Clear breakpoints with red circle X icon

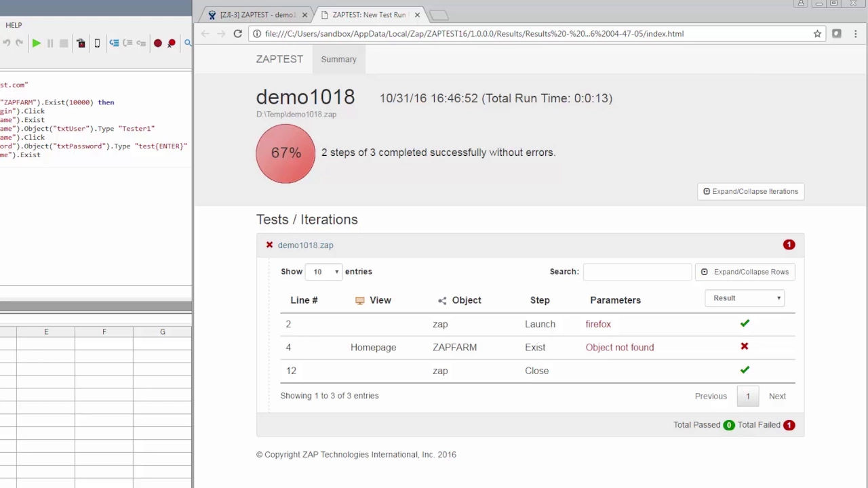[x=172, y=43]
